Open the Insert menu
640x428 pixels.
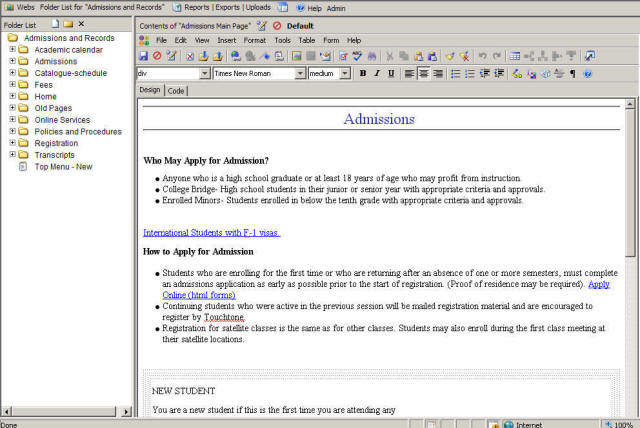pos(227,40)
